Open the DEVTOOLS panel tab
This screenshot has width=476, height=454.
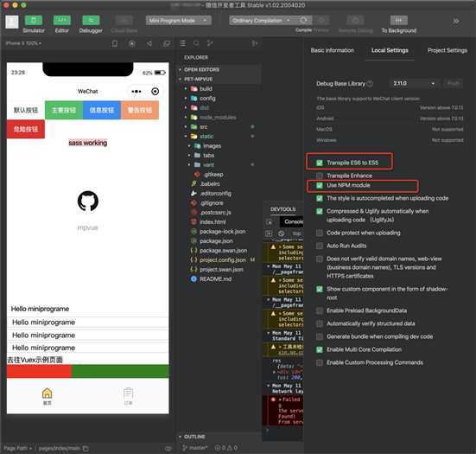point(283,209)
